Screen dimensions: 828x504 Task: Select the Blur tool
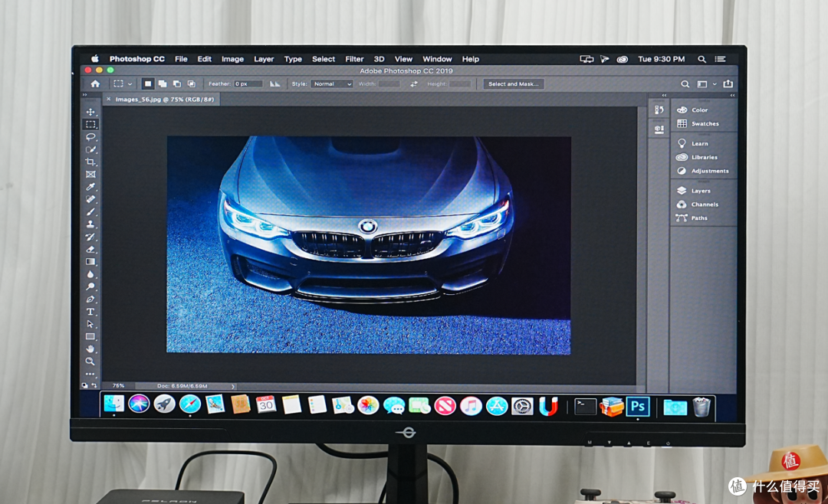pyautogui.click(x=90, y=274)
